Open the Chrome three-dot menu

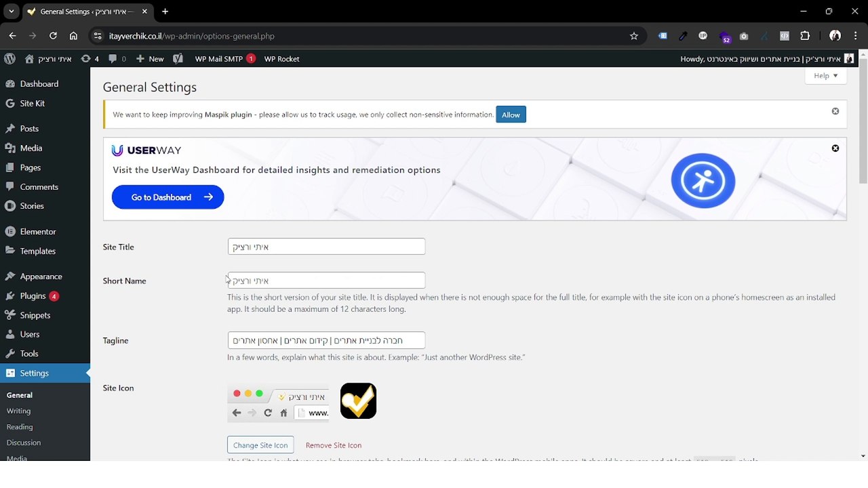click(x=856, y=36)
